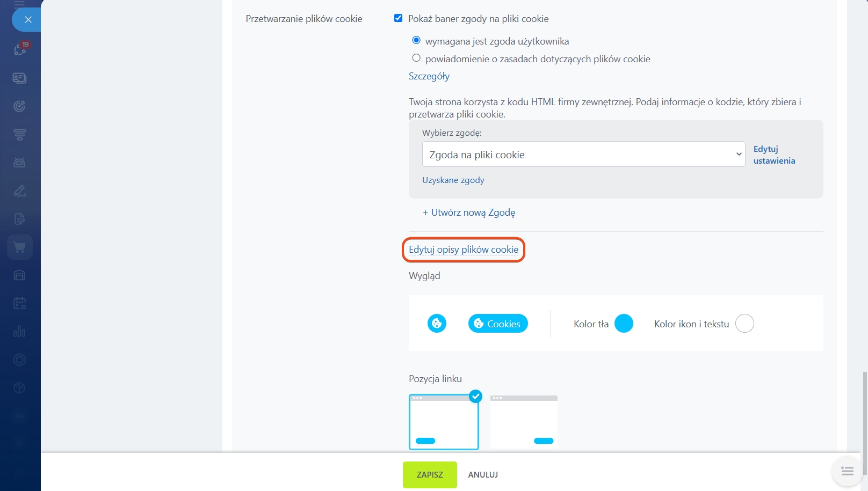Uncheck 'Pokaż baner zgody na pliki cookie'
868x491 pixels.
click(399, 18)
